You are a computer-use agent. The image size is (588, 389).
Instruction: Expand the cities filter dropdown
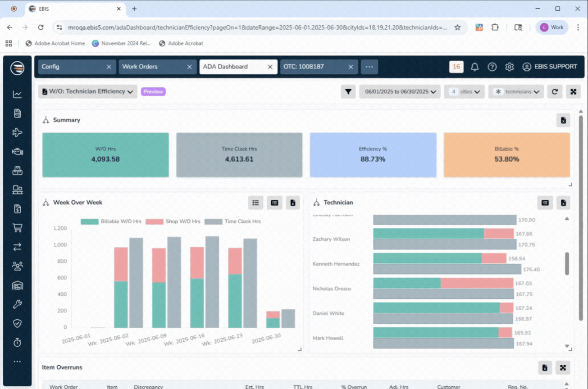[x=464, y=91]
